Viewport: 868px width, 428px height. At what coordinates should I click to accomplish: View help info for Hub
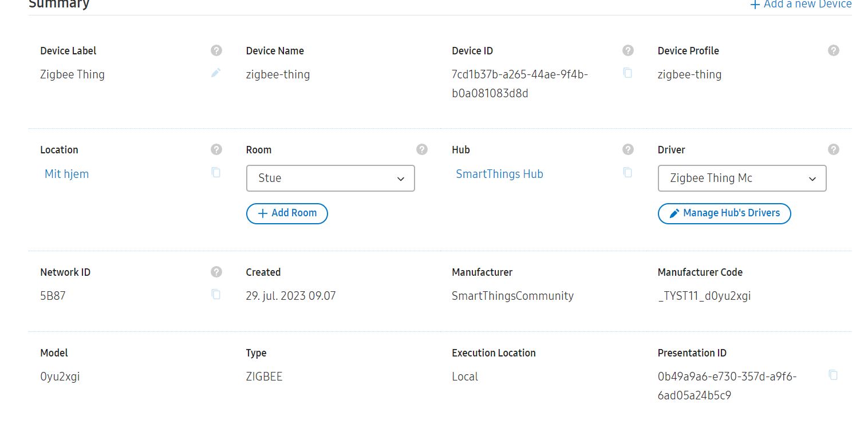click(x=628, y=149)
